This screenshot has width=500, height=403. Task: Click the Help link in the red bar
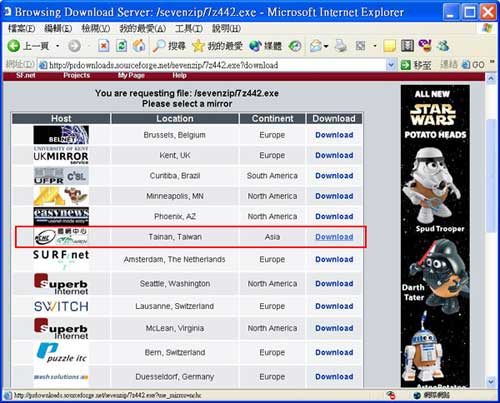179,75
